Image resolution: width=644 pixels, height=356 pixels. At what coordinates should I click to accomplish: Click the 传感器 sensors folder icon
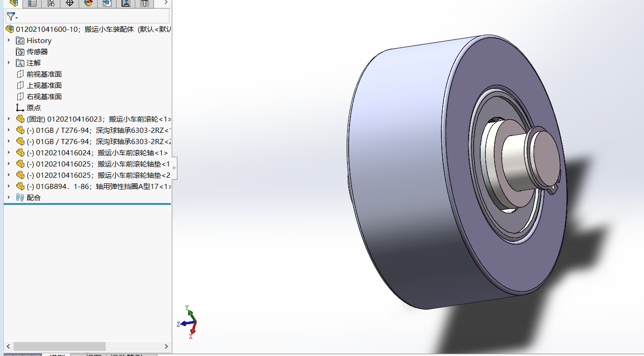point(20,52)
